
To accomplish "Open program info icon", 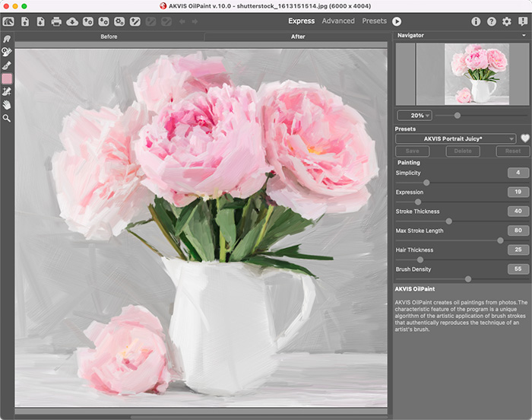I will tap(476, 21).
